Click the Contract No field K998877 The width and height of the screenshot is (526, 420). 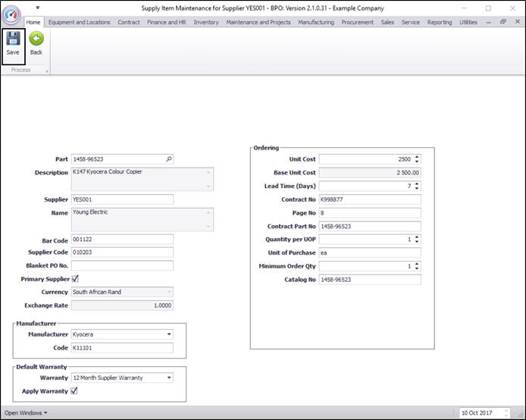(x=370, y=199)
